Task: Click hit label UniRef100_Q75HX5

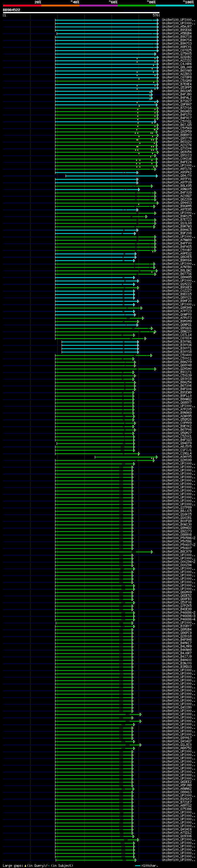Action: (x=177, y=54)
